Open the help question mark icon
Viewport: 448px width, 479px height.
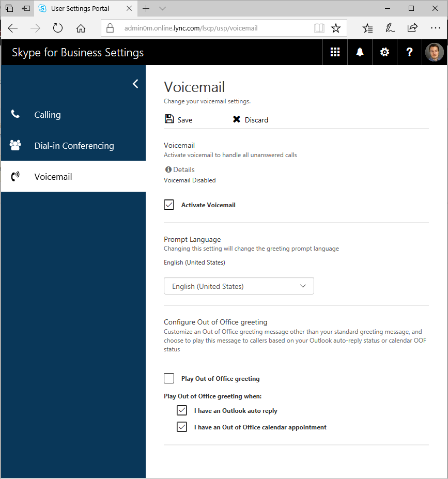pos(409,52)
